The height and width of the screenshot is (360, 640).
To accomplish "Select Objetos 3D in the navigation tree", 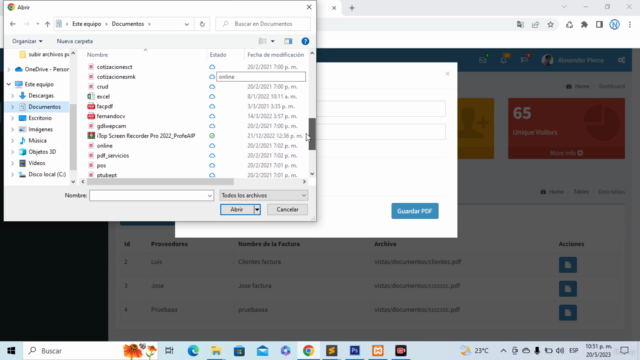I will tap(42, 152).
